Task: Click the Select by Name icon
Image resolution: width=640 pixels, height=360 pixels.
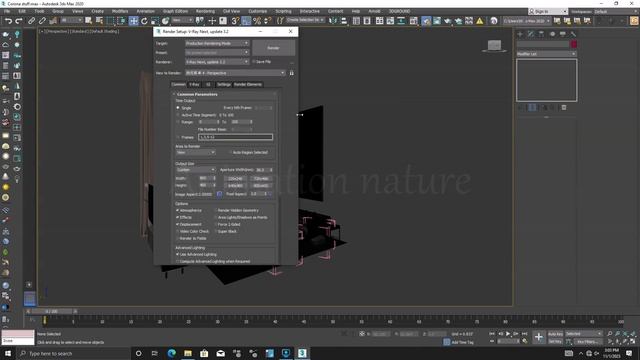Action: pyautogui.click(x=99, y=21)
